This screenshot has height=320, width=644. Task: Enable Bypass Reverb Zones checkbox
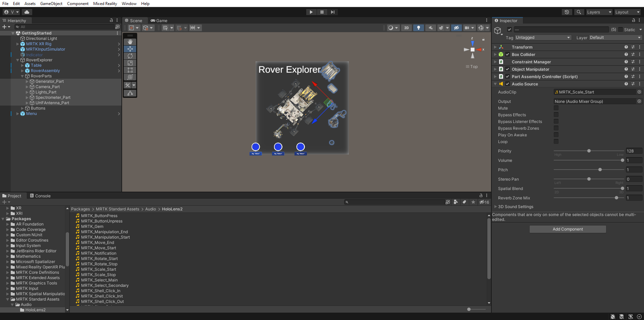tap(556, 128)
